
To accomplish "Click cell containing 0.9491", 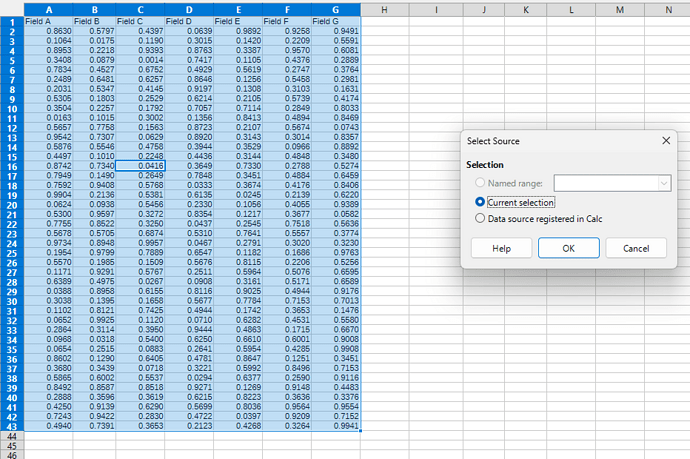I will pos(336,31).
